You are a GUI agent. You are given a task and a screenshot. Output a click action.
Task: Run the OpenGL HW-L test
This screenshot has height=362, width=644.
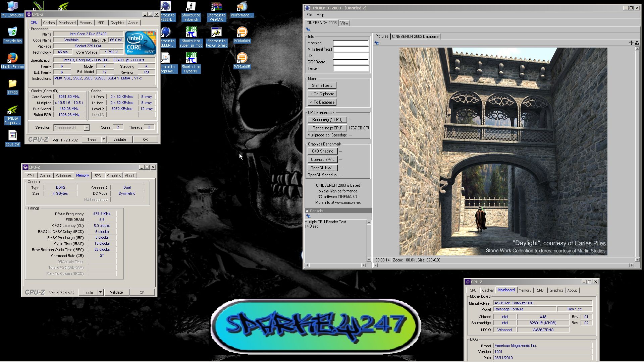click(322, 168)
